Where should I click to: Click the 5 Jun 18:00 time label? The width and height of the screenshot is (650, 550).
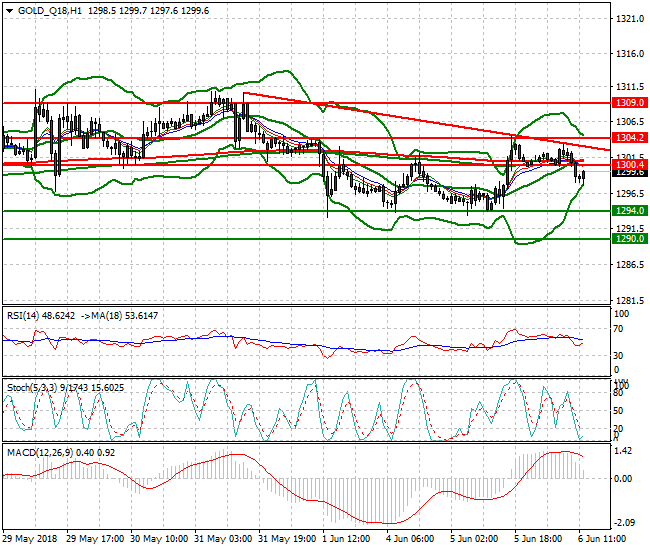[538, 539]
